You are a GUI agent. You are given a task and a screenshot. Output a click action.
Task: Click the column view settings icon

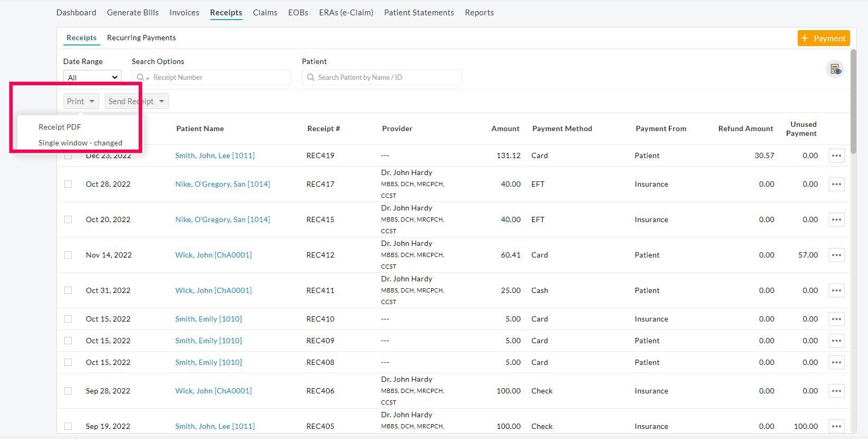(x=835, y=69)
